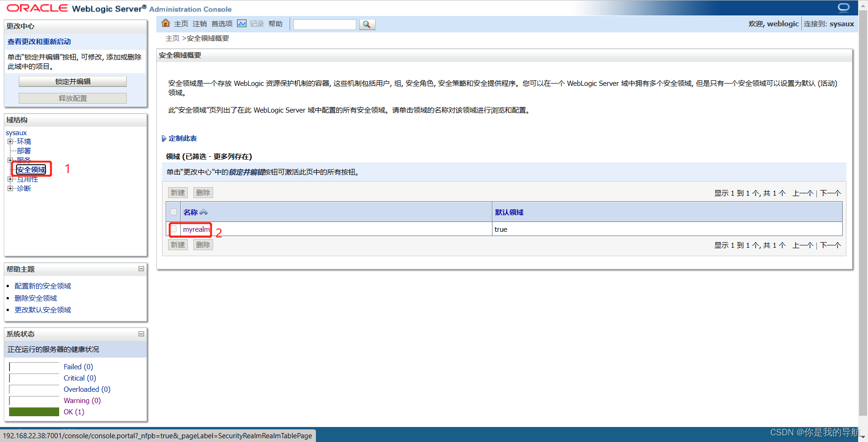Expand the 诊断 tree node

coord(10,188)
